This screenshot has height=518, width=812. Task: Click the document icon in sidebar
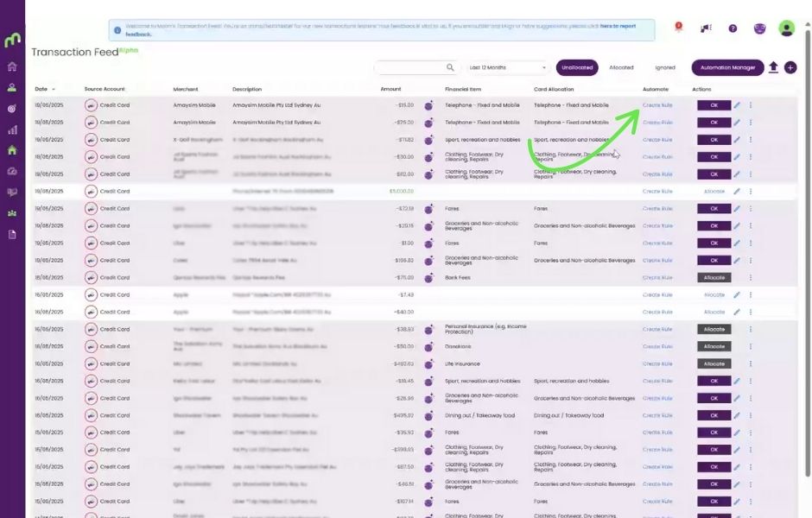12,234
